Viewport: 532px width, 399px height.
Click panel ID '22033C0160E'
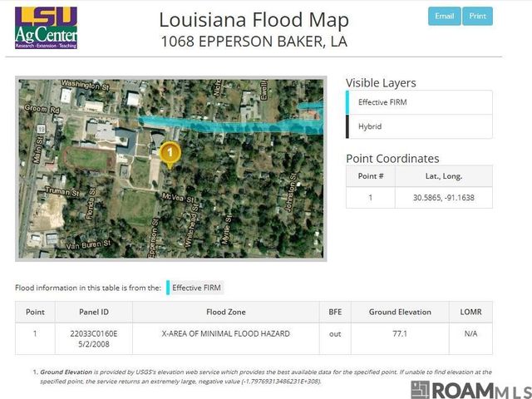pos(94,334)
